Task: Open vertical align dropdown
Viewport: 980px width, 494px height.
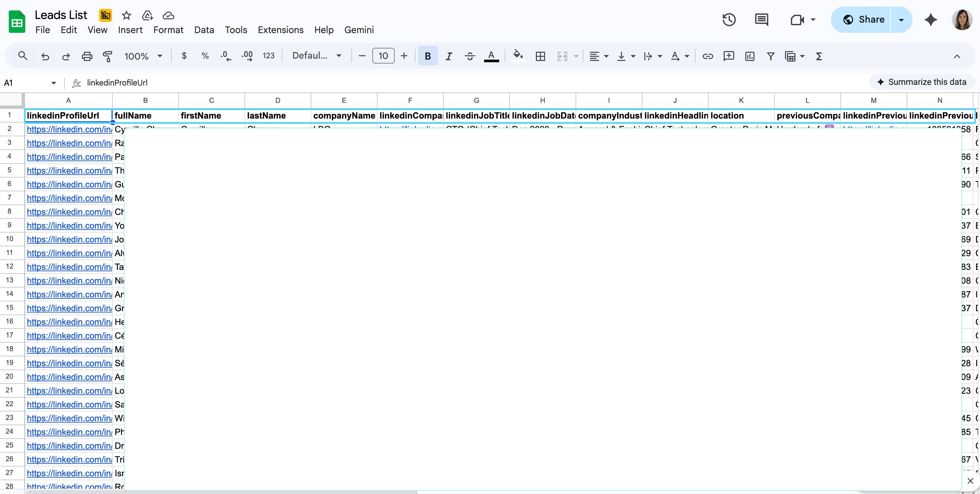Action: 626,56
